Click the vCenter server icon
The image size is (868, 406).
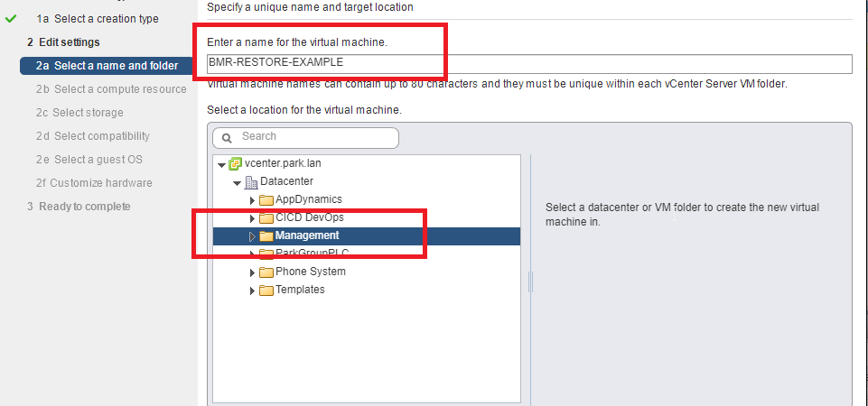point(235,163)
